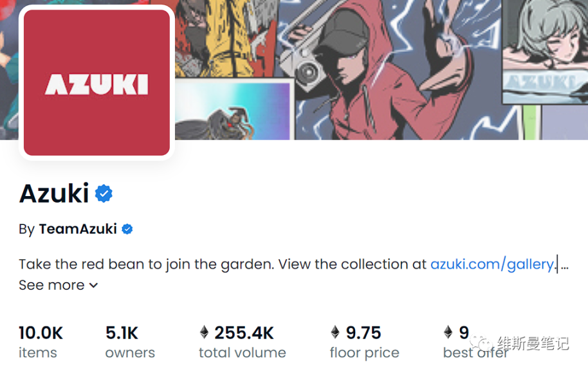Screen dimensions: 588x369
Task: Click the Ethereum icon beside floor price
Action: click(x=335, y=332)
